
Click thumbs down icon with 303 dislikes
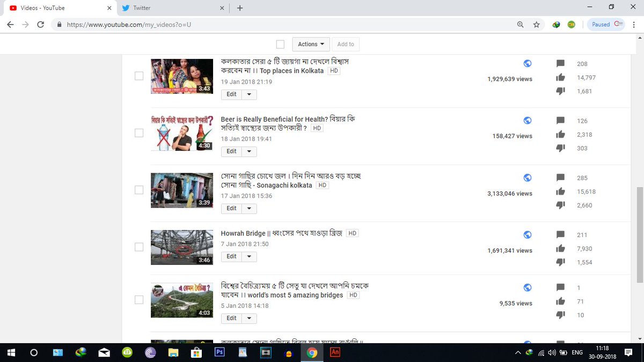point(560,149)
